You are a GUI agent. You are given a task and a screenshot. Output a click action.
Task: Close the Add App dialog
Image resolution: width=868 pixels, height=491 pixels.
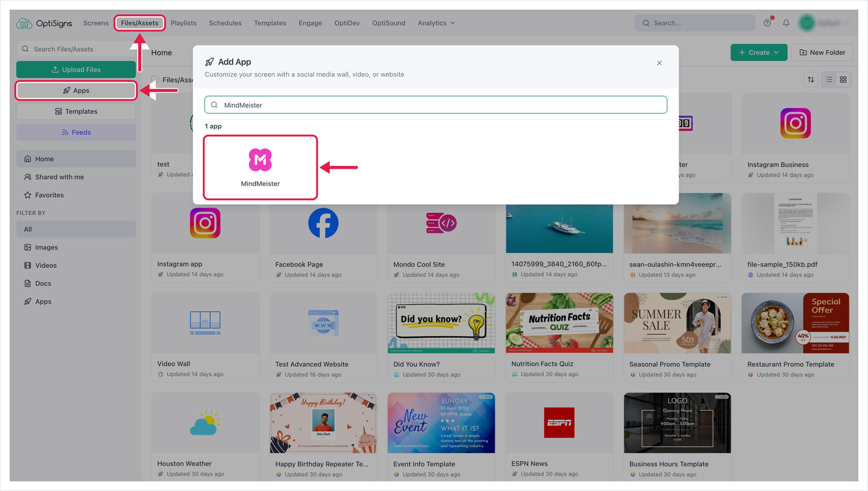pos(659,63)
